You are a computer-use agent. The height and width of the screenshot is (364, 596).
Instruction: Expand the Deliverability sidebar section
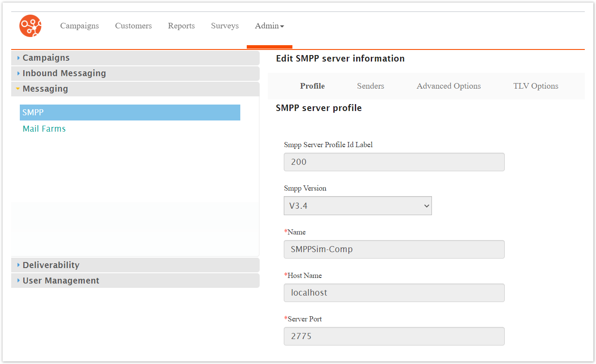(x=51, y=265)
